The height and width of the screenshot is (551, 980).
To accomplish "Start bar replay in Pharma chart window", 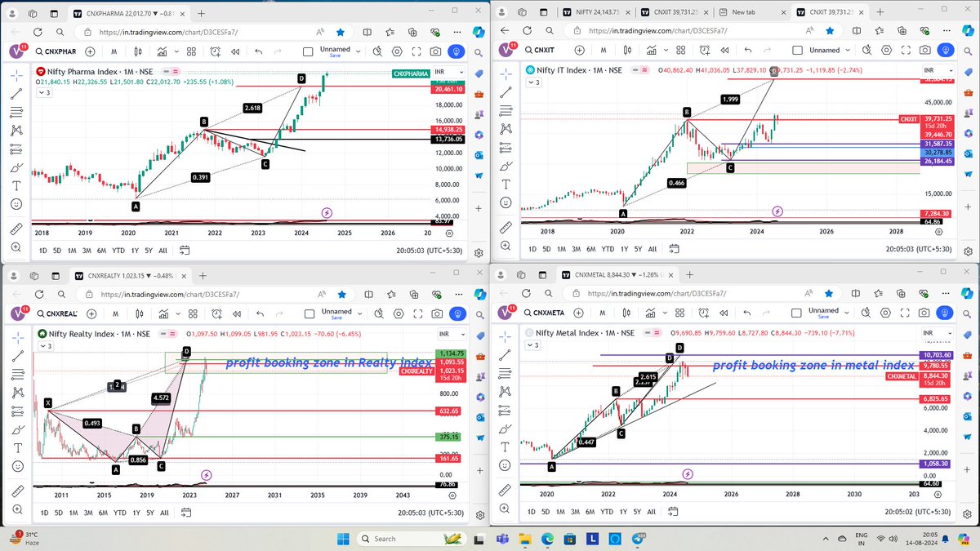I will coord(236,51).
